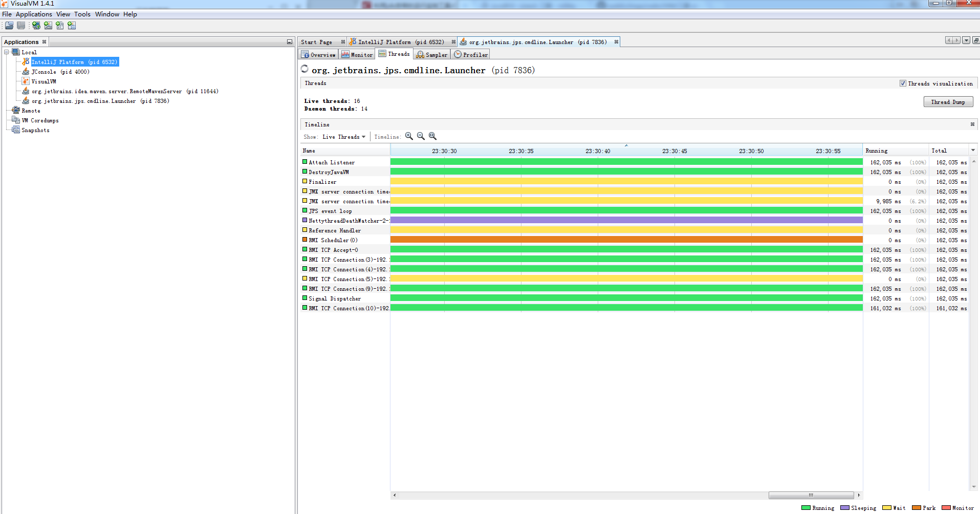This screenshot has height=514, width=980.
Task: Select the RMI Scheduler(0) thread row
Action: (634, 240)
